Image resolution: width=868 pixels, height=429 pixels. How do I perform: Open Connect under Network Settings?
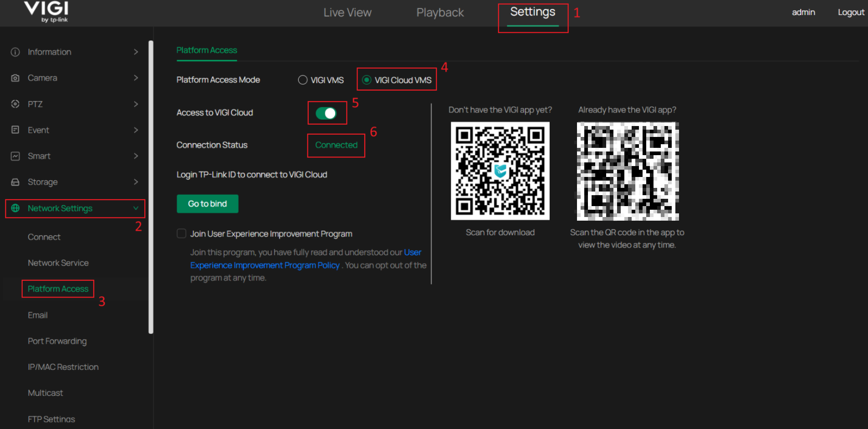[x=44, y=237]
